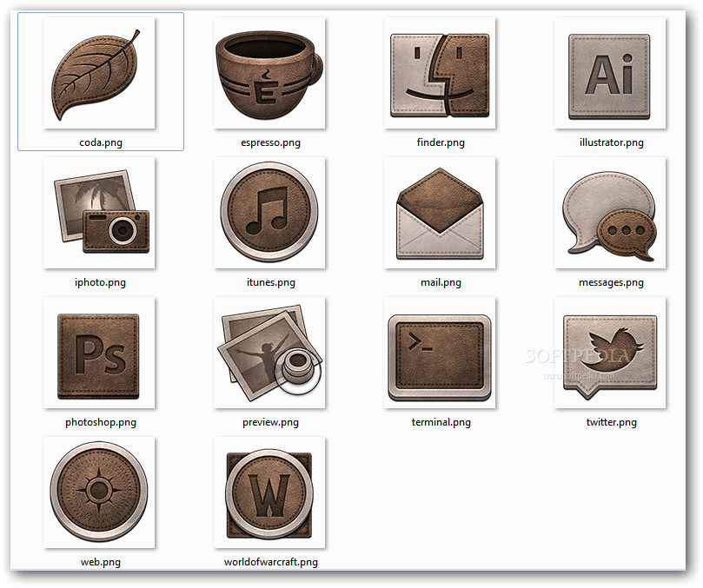Select the World of Warcraft W icon

pyautogui.click(x=269, y=493)
